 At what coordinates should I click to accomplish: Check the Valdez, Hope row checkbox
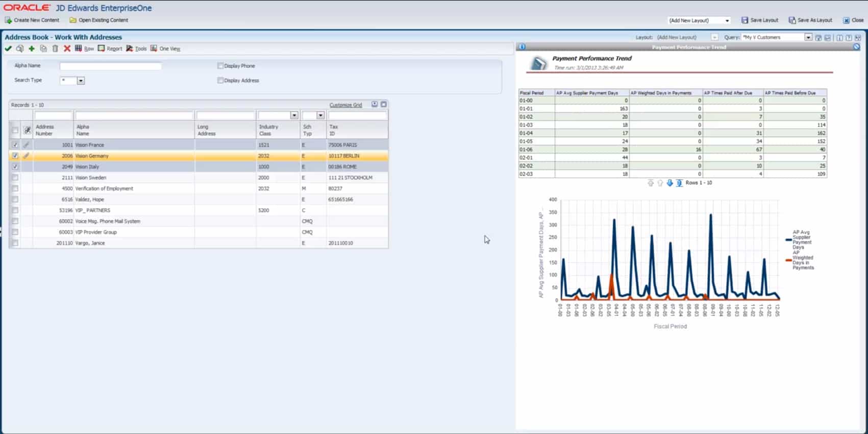tap(15, 199)
